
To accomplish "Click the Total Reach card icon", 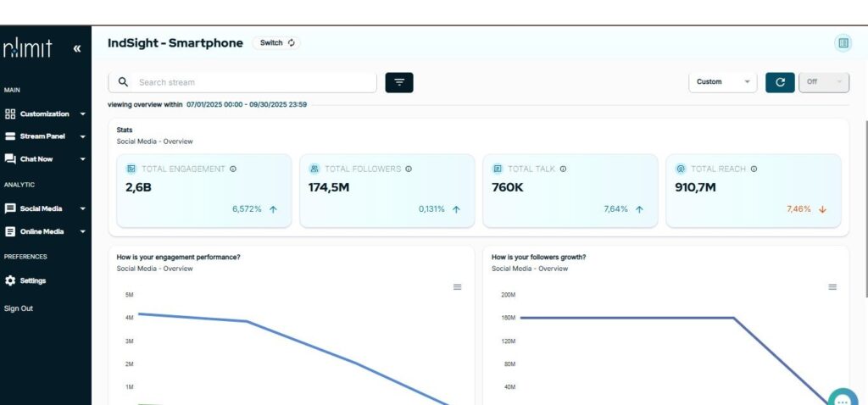I will pos(681,169).
